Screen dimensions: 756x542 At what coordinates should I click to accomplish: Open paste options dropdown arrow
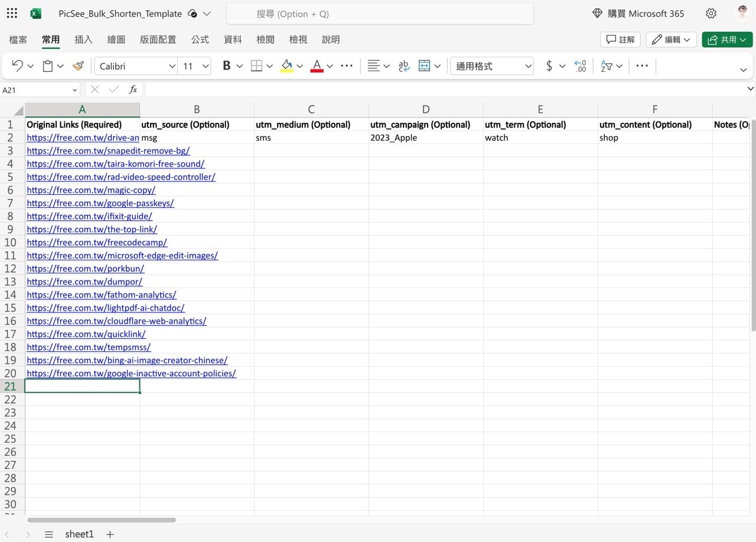60,66
